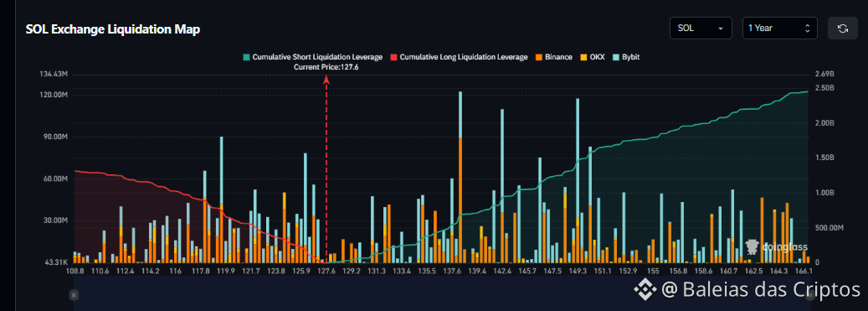Click the light blue Bybit legend swatch
Screen dimensions: 868x311
615,57
